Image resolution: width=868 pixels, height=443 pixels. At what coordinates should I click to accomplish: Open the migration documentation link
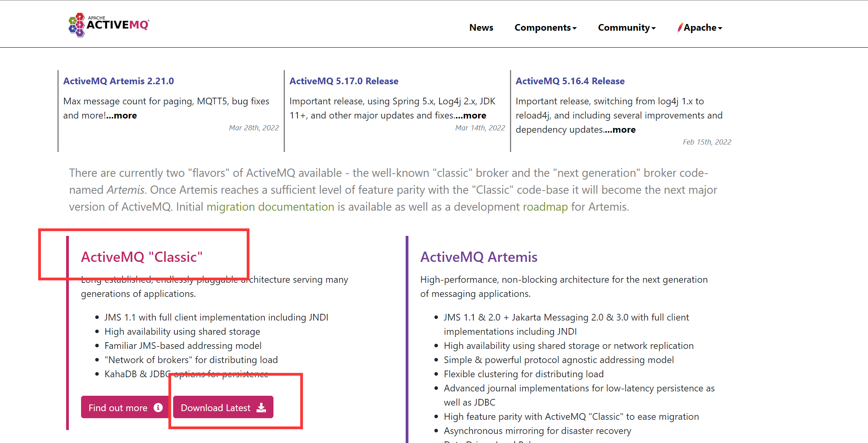[x=270, y=207]
